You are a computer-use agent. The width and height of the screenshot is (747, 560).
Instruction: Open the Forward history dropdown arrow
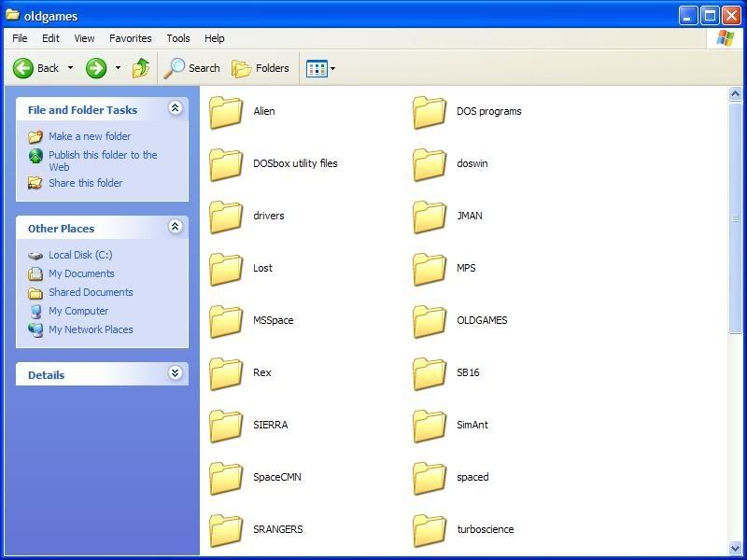118,68
